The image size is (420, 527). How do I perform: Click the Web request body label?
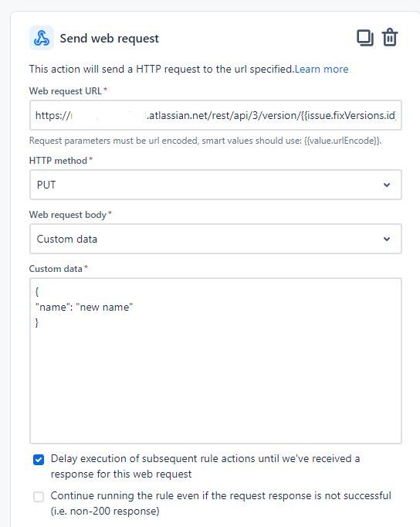(70, 214)
